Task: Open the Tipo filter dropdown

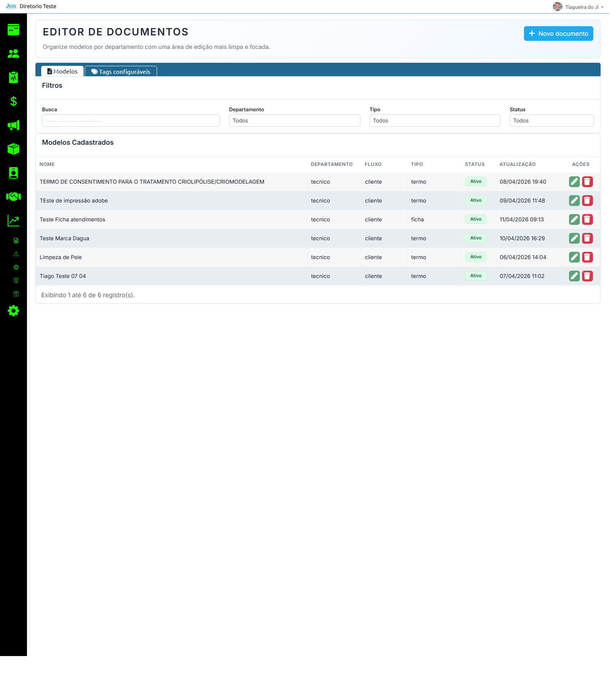Action: click(x=435, y=120)
